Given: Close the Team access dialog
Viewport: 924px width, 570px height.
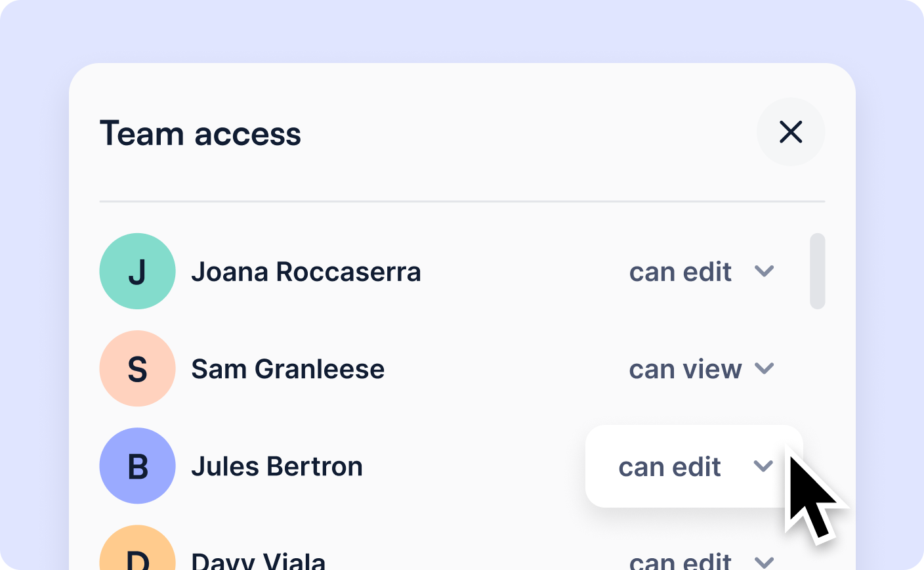Looking at the screenshot, I should point(791,132).
